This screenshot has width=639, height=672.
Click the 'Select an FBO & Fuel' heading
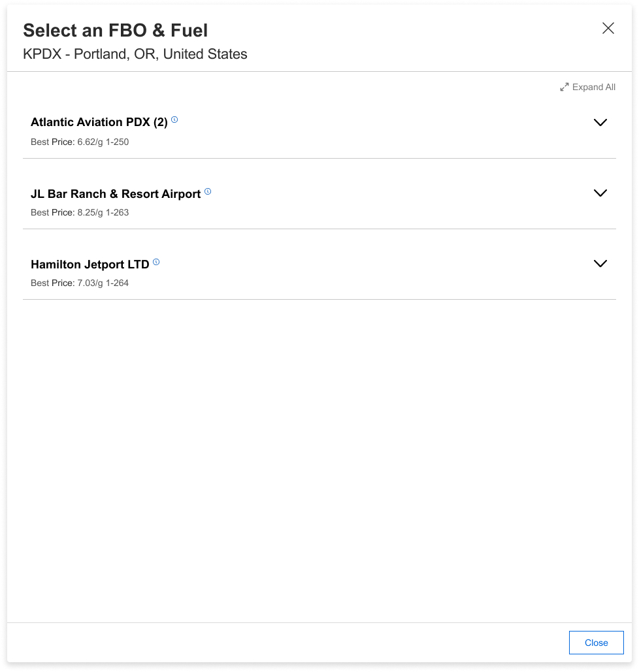click(x=115, y=30)
